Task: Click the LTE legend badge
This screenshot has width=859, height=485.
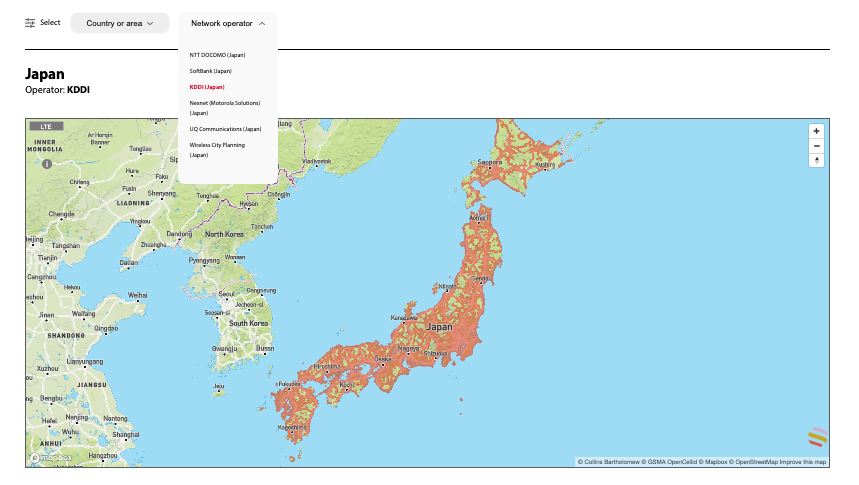Action: point(47,127)
